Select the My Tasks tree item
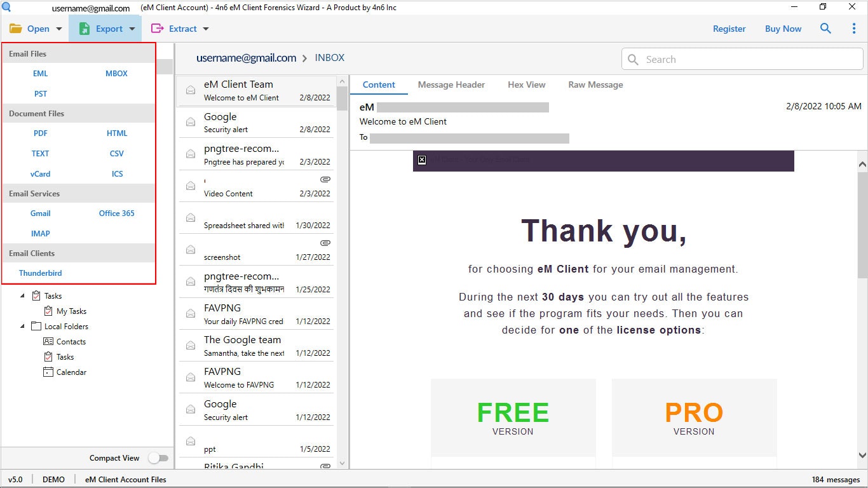The width and height of the screenshot is (868, 488). click(x=71, y=311)
